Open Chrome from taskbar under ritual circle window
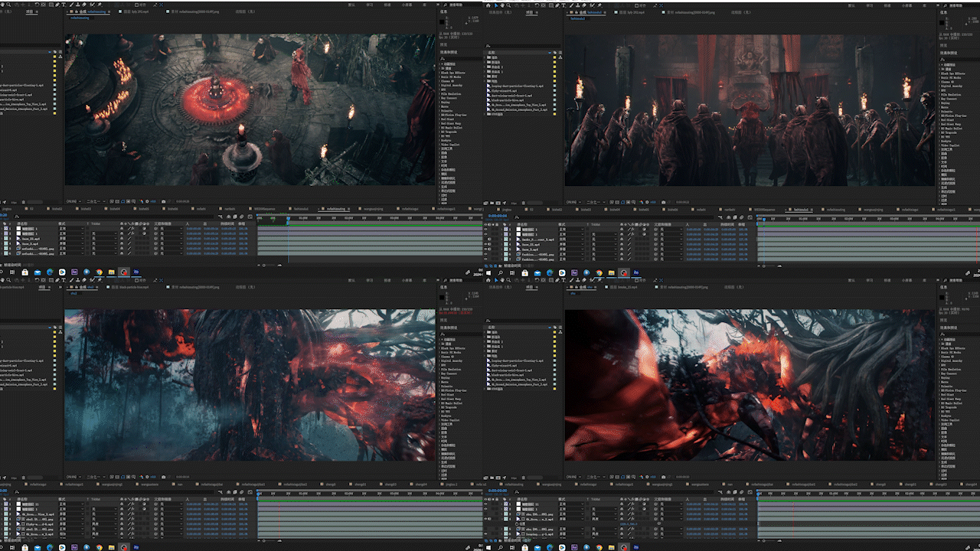The height and width of the screenshot is (551, 980). [99, 272]
